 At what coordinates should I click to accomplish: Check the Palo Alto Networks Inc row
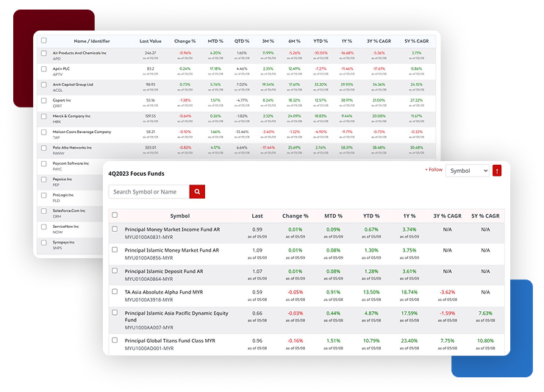coord(43,148)
